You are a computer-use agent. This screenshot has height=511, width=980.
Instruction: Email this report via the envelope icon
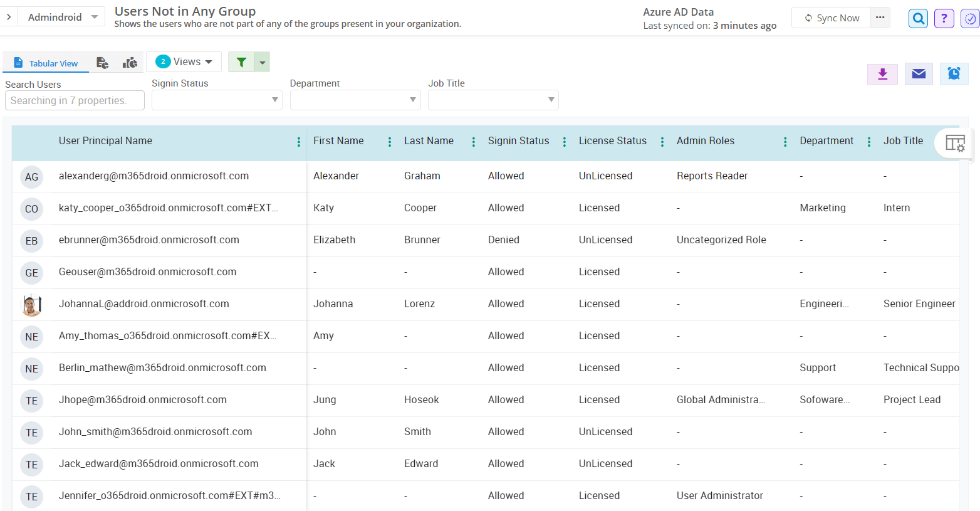point(919,73)
